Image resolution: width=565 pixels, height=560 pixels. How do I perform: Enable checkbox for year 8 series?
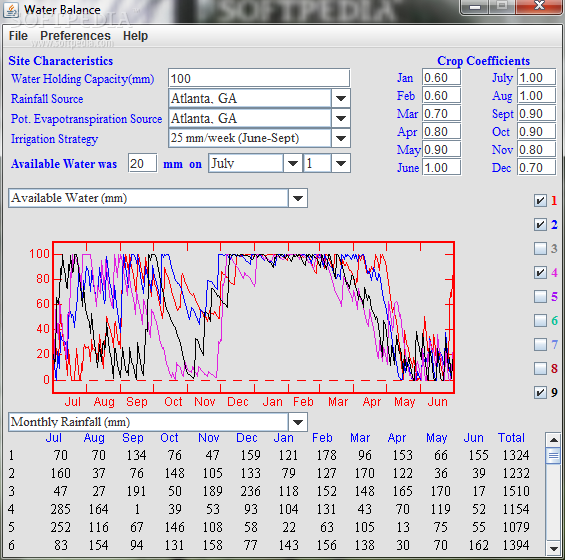(x=540, y=368)
